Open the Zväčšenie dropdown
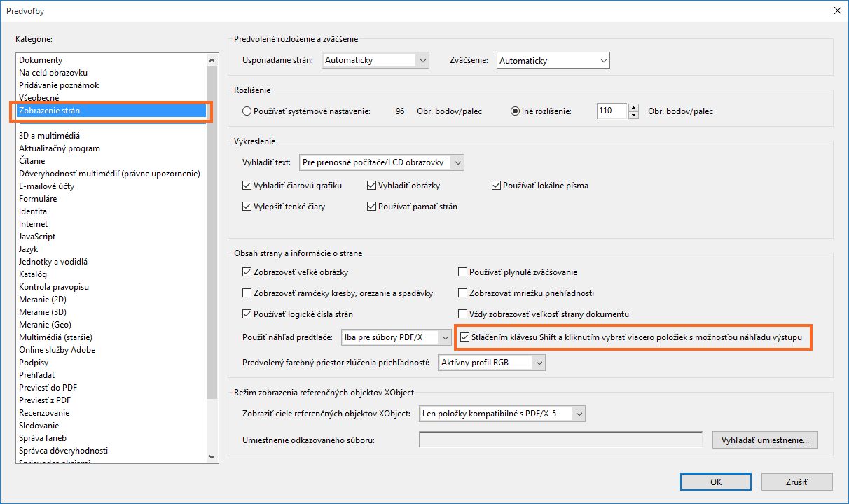 coord(553,61)
